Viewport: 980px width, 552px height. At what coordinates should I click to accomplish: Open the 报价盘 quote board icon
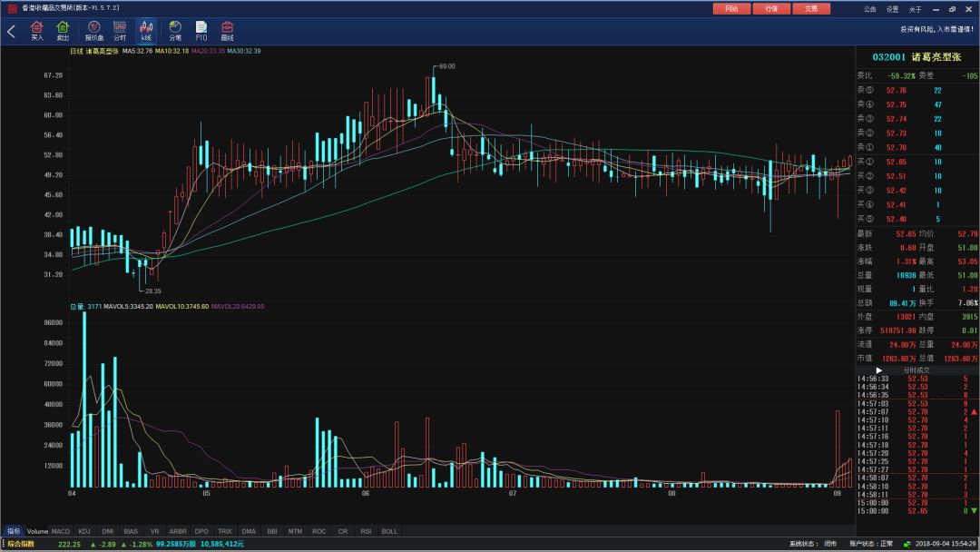tap(94, 31)
